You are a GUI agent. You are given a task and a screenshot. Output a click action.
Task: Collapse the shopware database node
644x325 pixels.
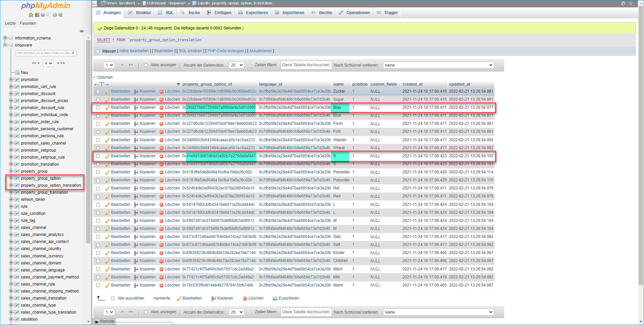(5, 45)
